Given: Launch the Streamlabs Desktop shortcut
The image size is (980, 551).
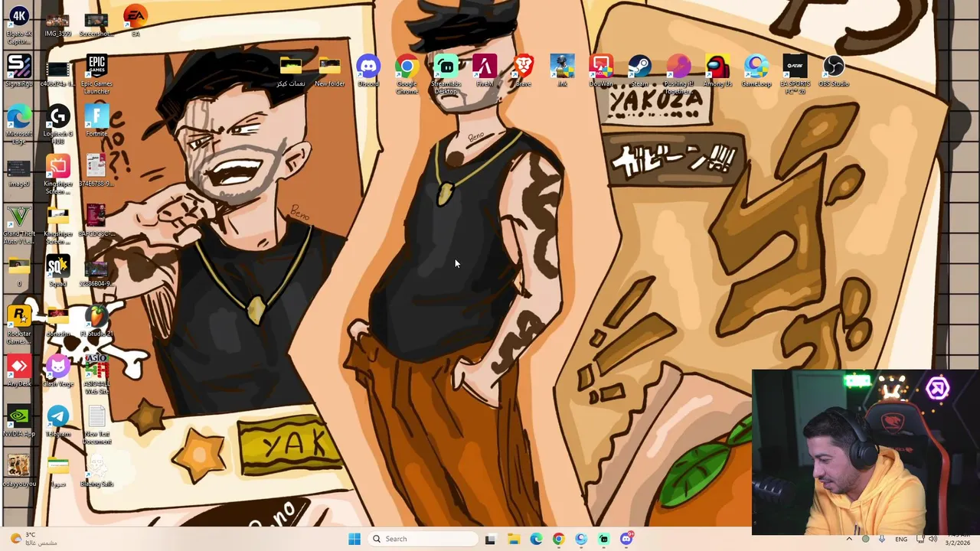Looking at the screenshot, I should tap(446, 74).
